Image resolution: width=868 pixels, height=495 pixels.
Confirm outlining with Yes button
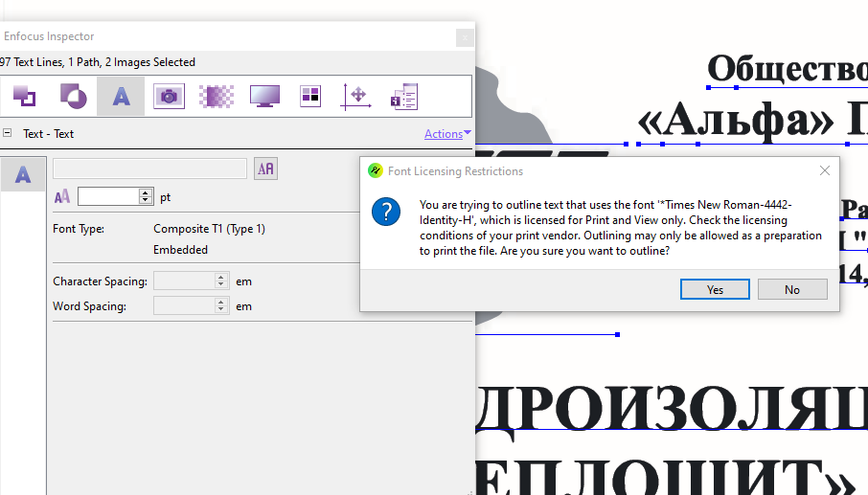pos(715,289)
